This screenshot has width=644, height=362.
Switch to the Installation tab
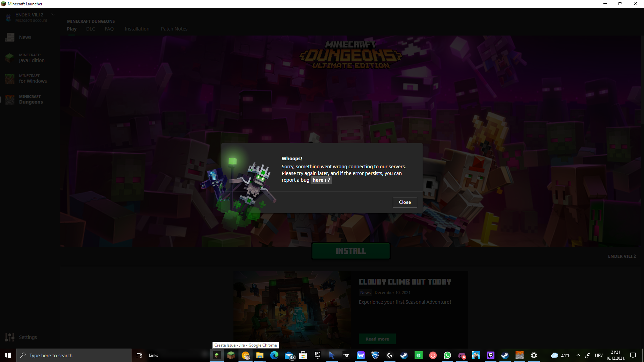coord(137,29)
